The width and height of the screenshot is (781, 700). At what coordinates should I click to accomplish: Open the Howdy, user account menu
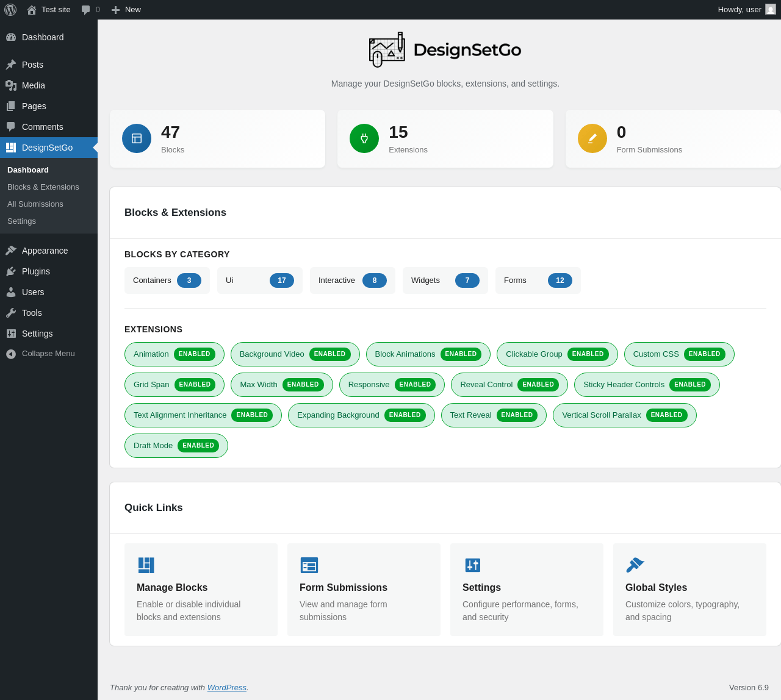tap(746, 10)
